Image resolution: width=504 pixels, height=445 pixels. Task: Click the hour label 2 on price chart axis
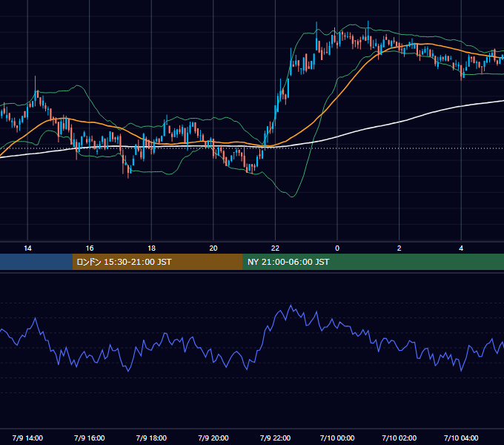coord(399,248)
